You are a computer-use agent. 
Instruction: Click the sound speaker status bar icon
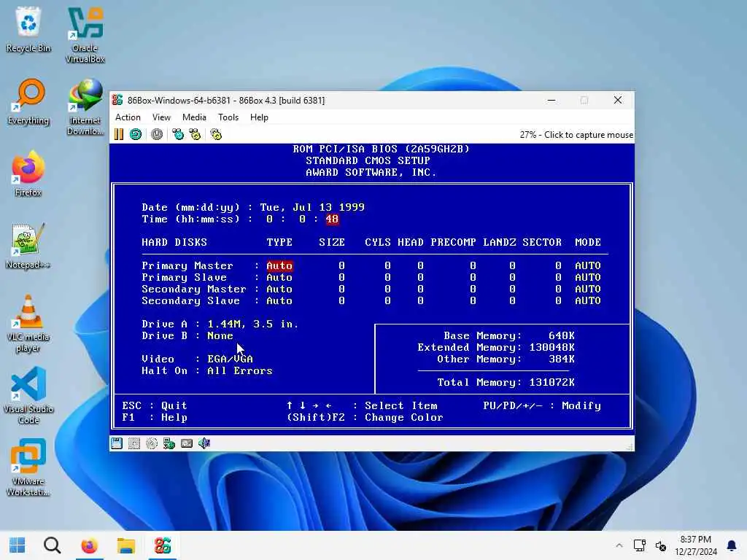(x=204, y=444)
